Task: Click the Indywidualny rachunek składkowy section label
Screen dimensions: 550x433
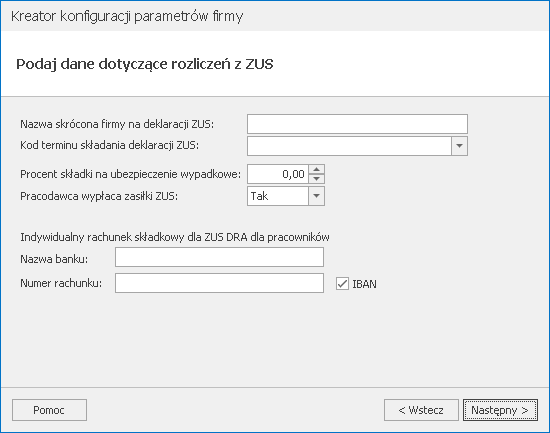Action: 175,238
